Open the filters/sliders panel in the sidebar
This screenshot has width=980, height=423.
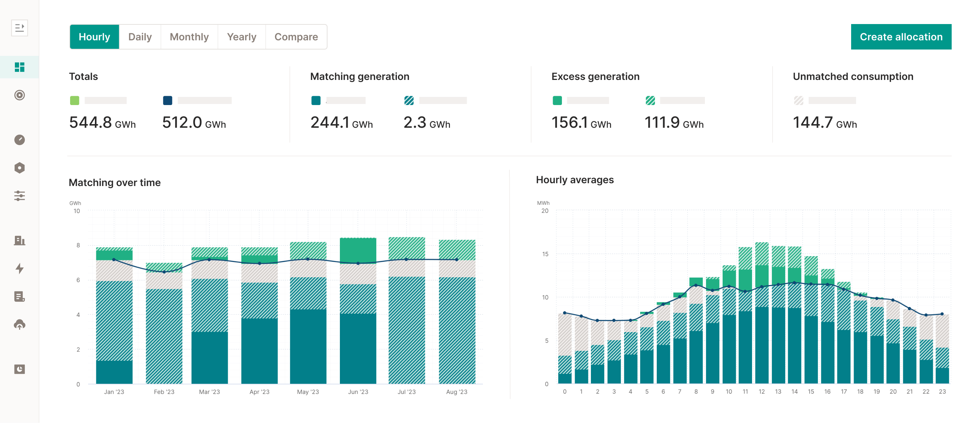(x=19, y=196)
